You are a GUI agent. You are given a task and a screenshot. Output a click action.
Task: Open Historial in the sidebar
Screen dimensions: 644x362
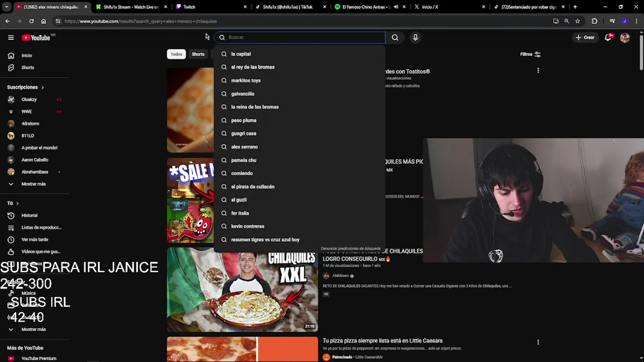pos(29,215)
